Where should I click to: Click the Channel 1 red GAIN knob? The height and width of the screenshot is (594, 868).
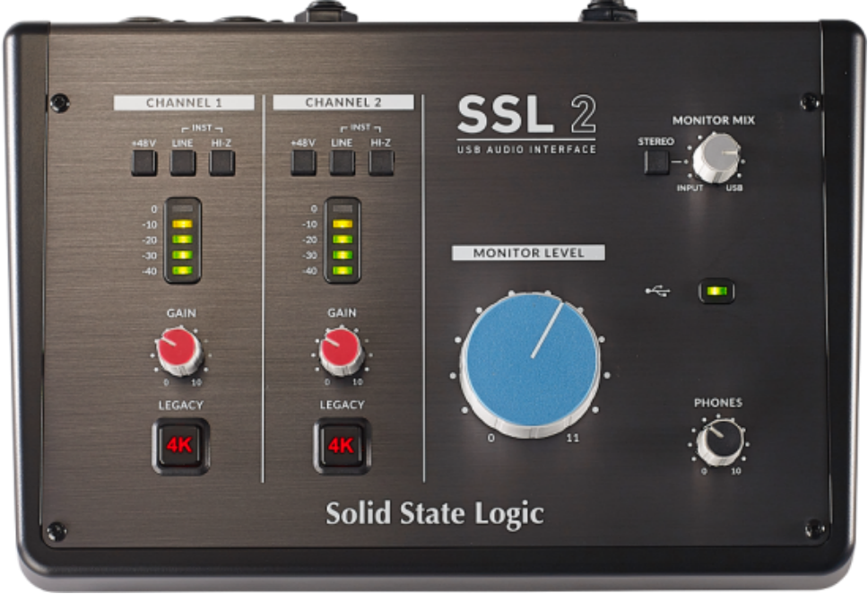point(178,352)
